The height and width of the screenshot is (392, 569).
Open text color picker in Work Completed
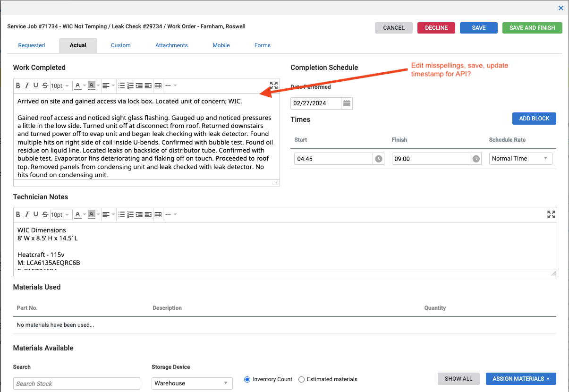(x=78, y=85)
